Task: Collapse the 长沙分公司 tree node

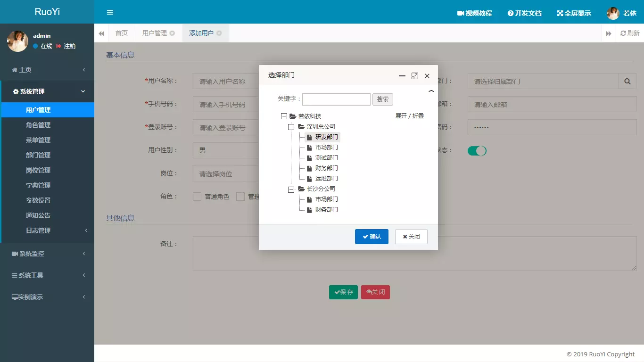Action: 291,189
